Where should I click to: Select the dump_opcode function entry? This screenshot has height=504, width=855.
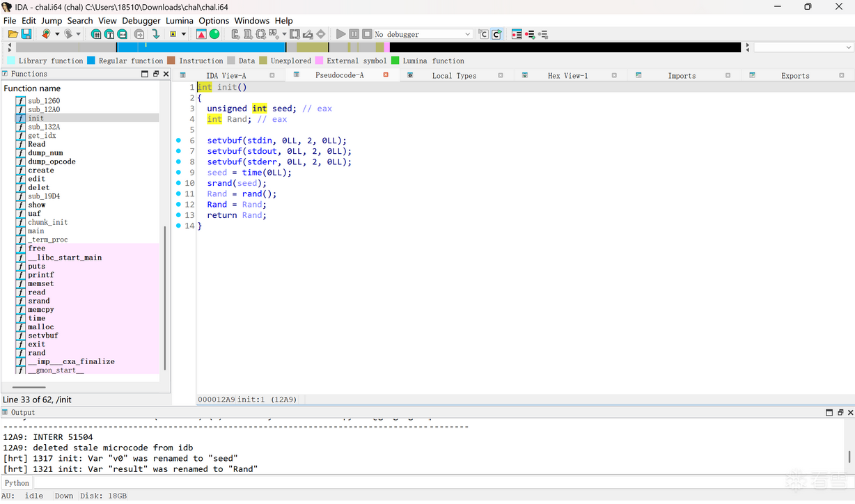[x=52, y=162]
